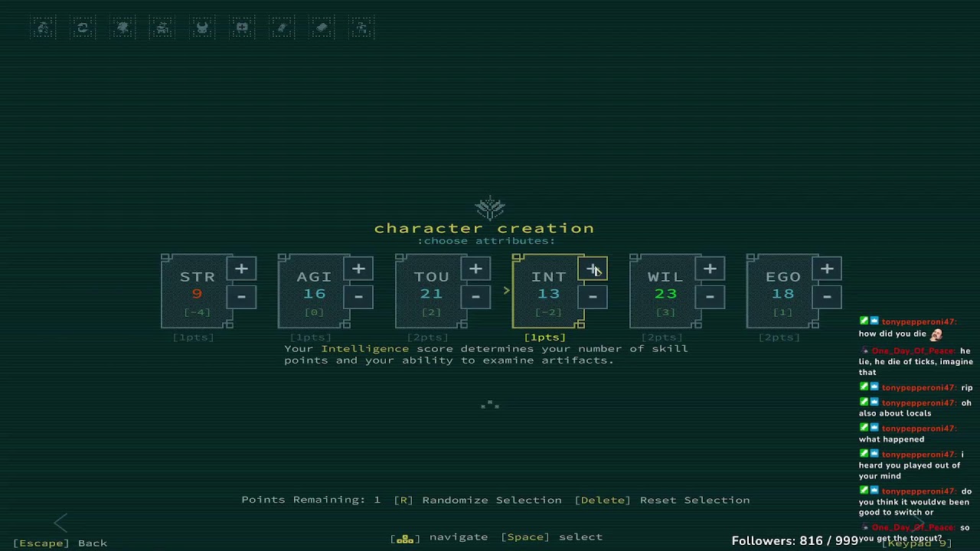
Task: Decrease WIL with its minus button
Action: coord(710,296)
